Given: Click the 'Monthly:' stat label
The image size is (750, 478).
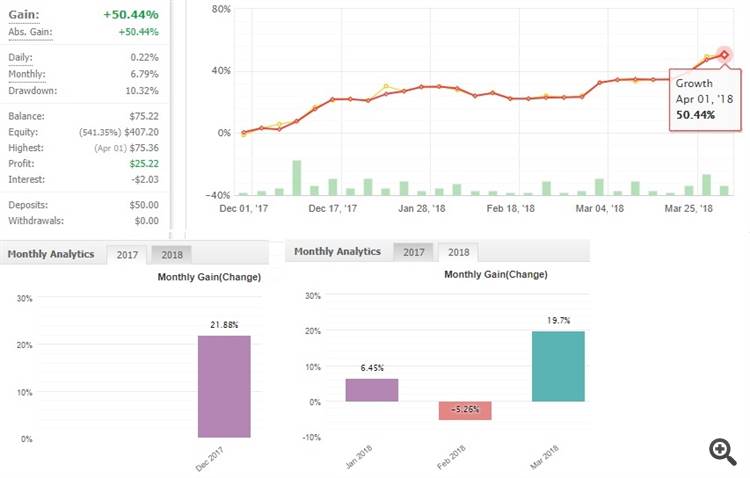Looking at the screenshot, I should [x=26, y=74].
